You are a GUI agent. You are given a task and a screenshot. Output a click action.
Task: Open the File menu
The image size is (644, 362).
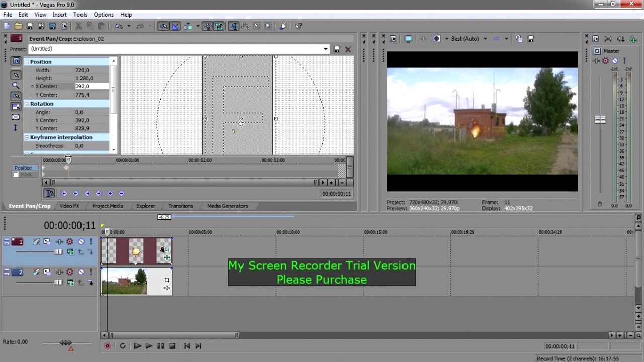pyautogui.click(x=8, y=15)
